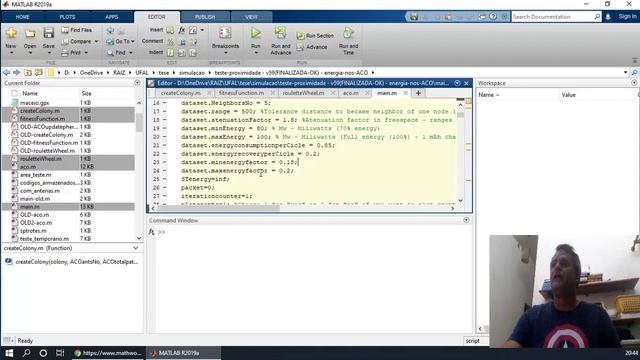Go back with the address bar back arrow

[6, 73]
